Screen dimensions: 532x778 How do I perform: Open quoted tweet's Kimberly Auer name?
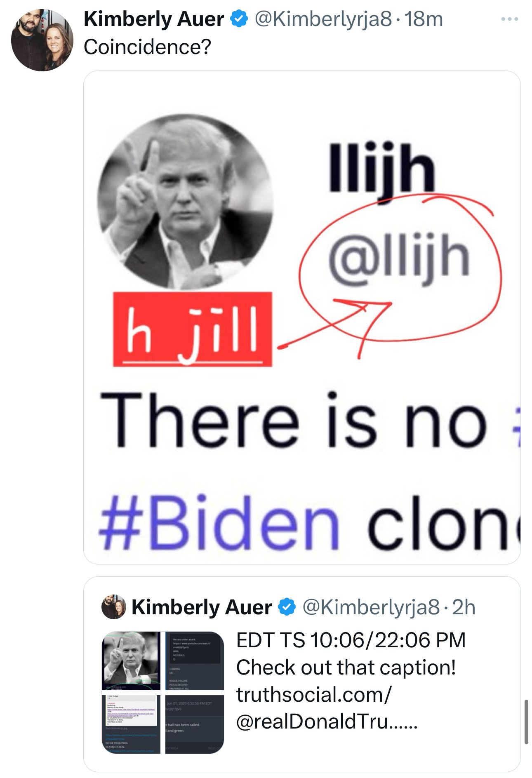[202, 607]
